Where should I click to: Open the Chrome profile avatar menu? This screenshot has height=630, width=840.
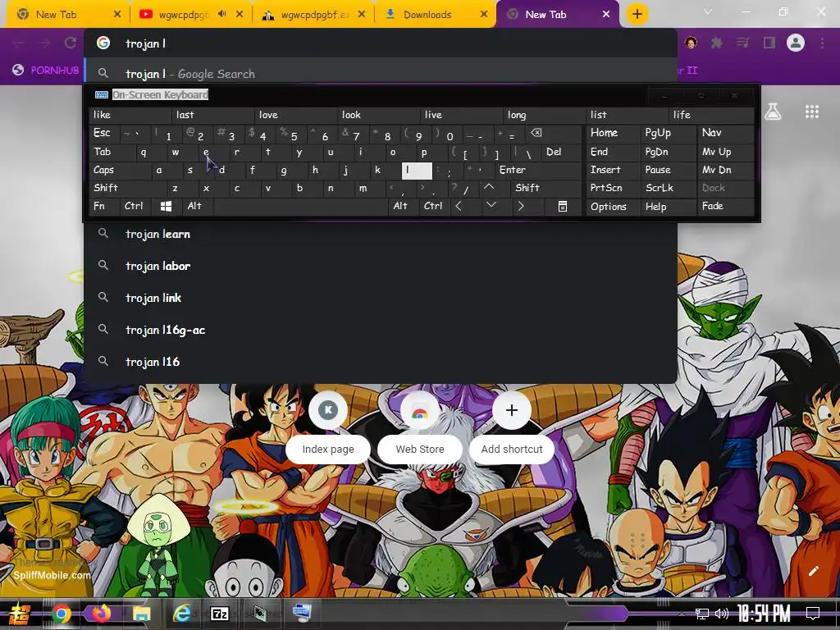click(x=796, y=43)
